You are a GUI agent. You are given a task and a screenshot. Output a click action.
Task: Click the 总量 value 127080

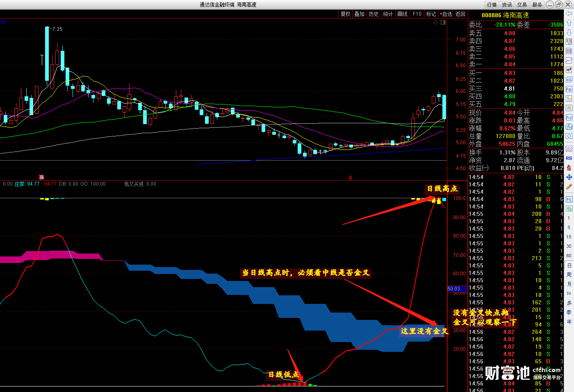[505, 136]
